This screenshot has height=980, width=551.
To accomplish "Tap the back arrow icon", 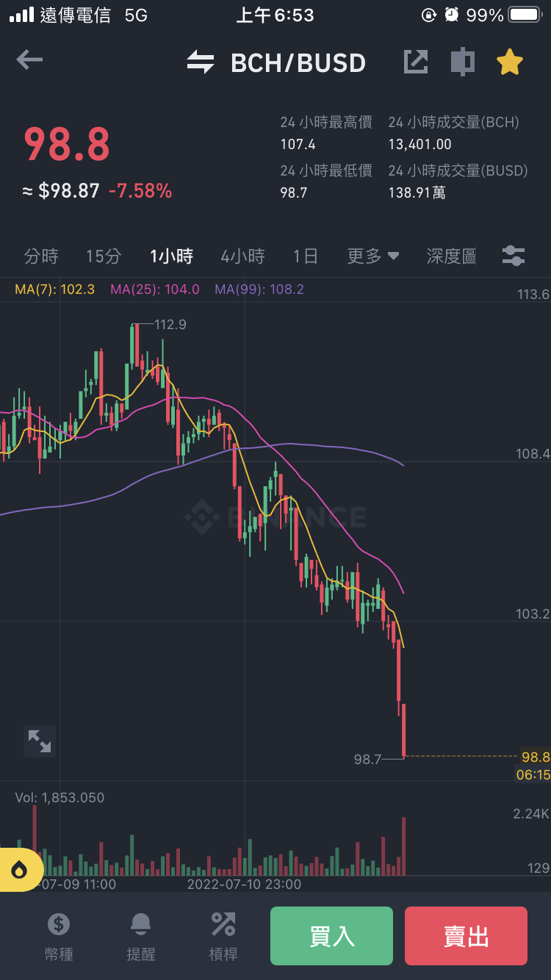I will [29, 60].
